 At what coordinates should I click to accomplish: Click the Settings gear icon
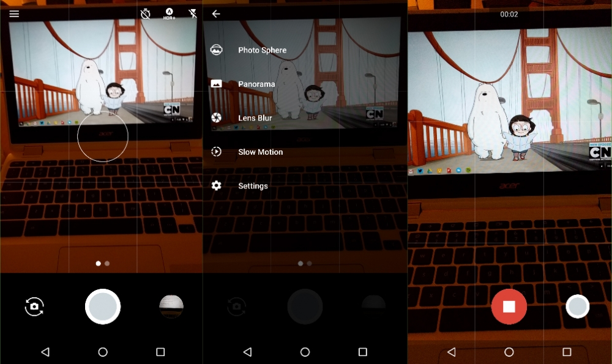[x=216, y=185]
